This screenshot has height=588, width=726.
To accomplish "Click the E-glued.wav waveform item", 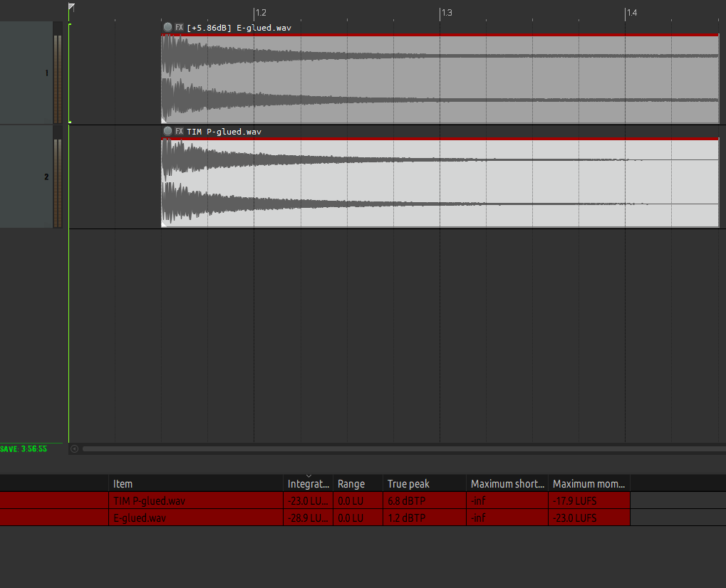I will pyautogui.click(x=440, y=78).
